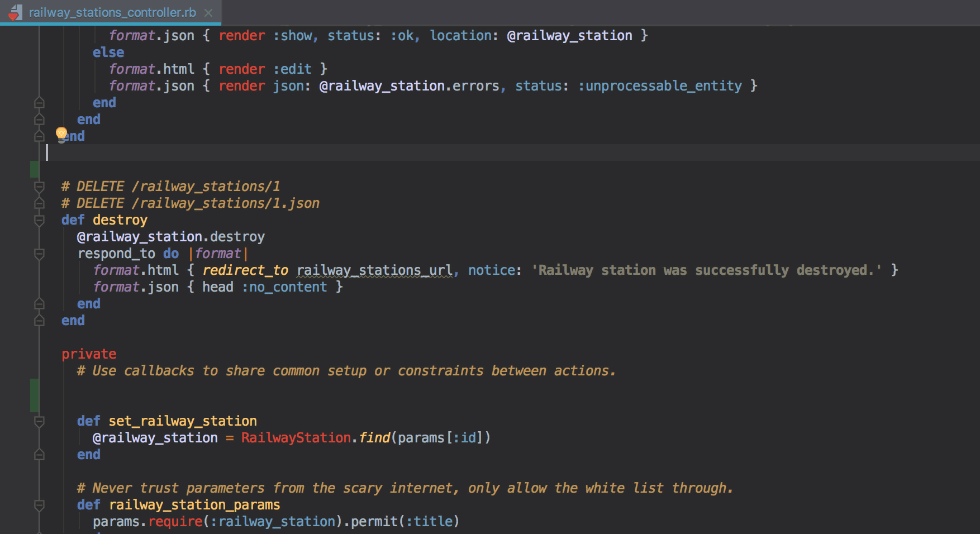
Task: Collapse the 'respond_to do |format|' block fold marker
Action: [x=39, y=254]
